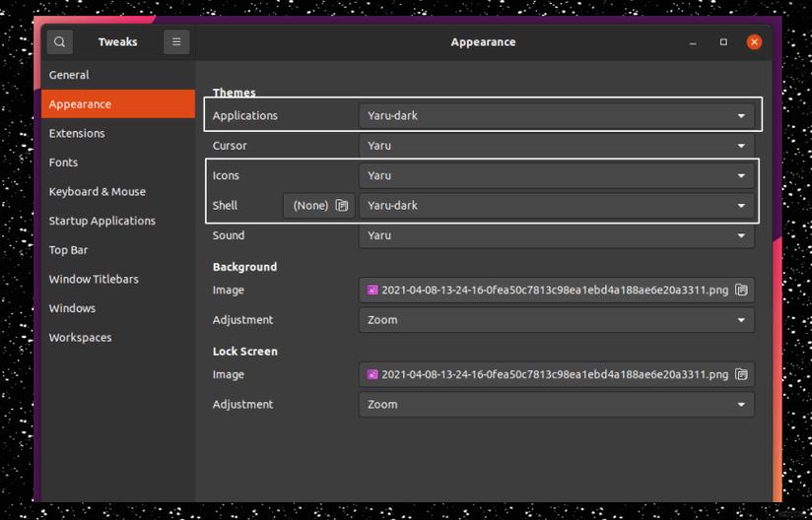Go to the General section
Viewport: 812px width, 520px height.
(x=69, y=75)
